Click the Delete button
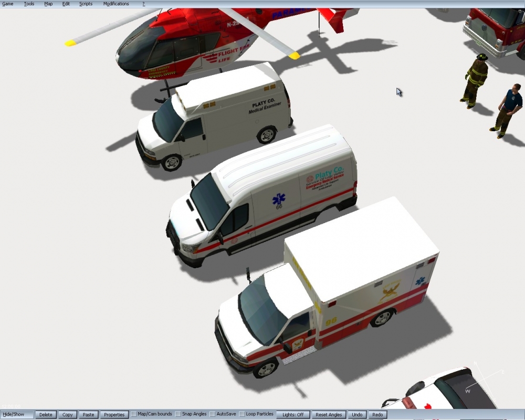The image size is (525, 420). tap(46, 414)
